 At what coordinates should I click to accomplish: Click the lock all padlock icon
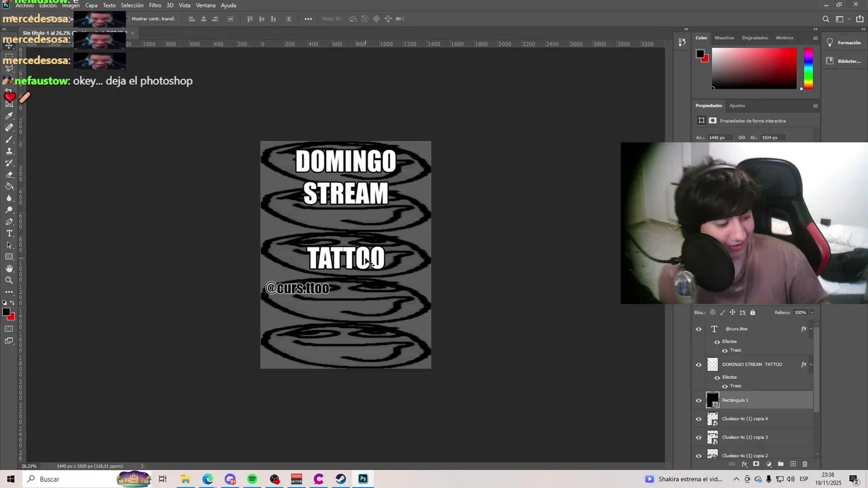tap(753, 312)
